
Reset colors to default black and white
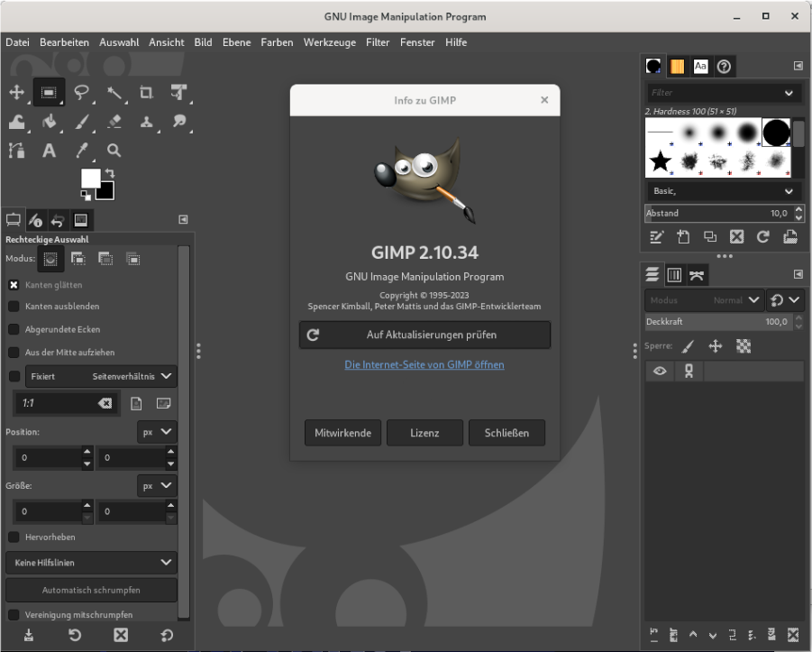pos(86,195)
